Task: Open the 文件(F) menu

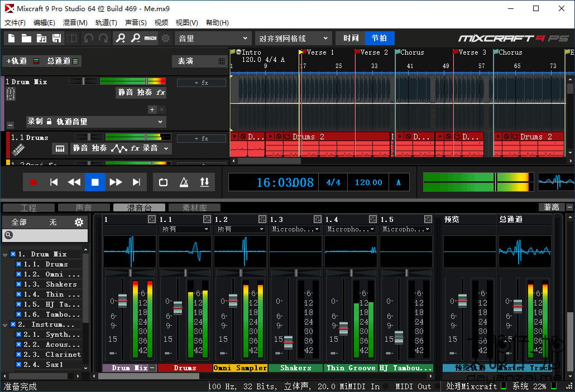Action: point(15,23)
